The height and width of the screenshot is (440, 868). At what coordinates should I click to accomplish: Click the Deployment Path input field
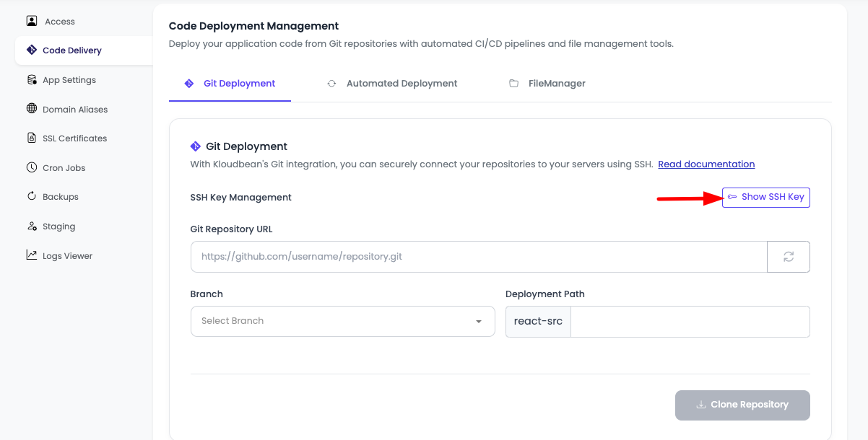click(690, 322)
